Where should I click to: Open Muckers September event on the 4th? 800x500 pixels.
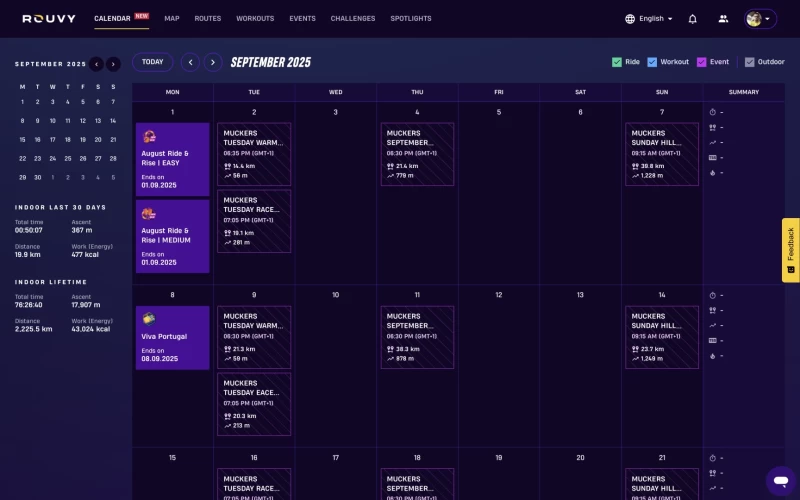coord(417,154)
